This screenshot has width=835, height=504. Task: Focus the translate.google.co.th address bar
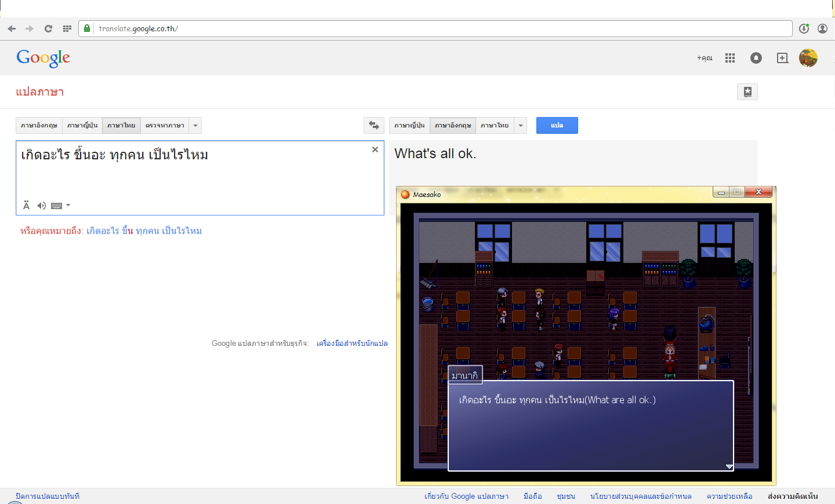pyautogui.click(x=435, y=28)
